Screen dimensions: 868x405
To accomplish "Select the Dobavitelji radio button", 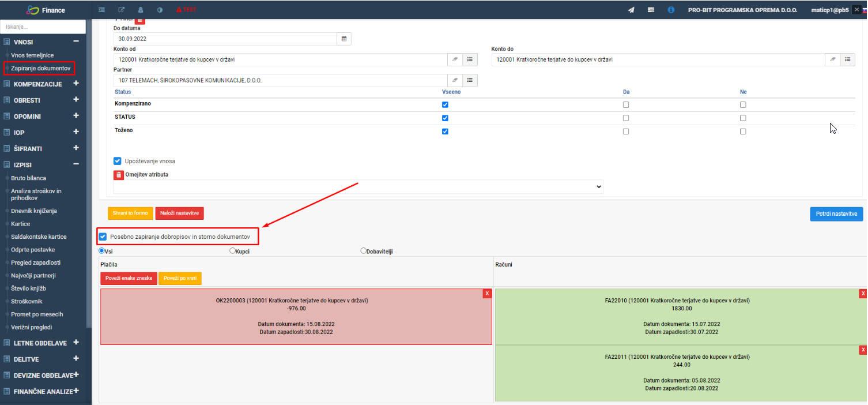I will [363, 251].
